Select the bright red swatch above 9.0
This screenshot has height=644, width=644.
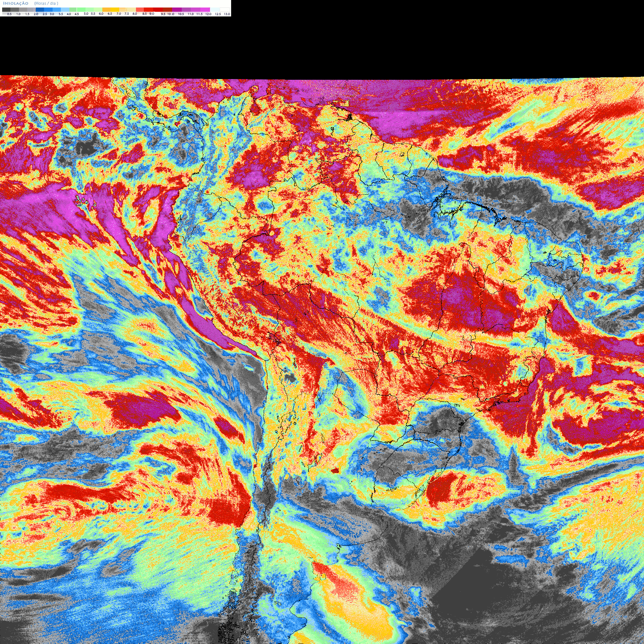pyautogui.click(x=148, y=10)
